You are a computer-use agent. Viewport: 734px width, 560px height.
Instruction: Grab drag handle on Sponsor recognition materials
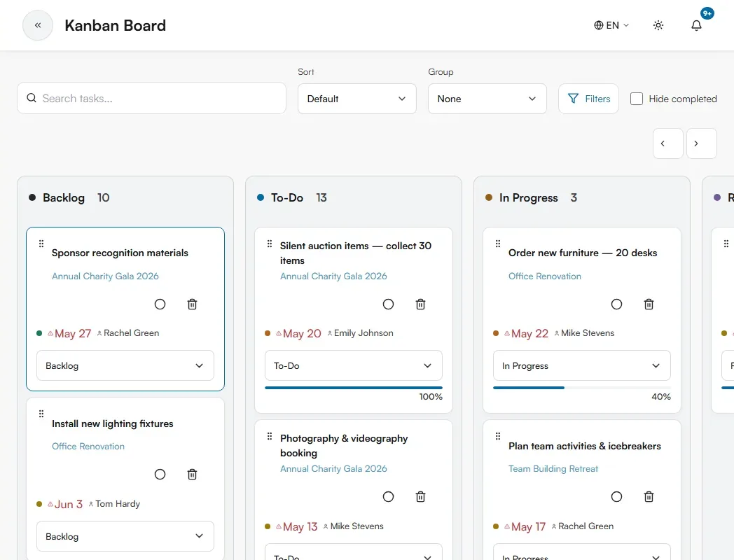(x=41, y=244)
